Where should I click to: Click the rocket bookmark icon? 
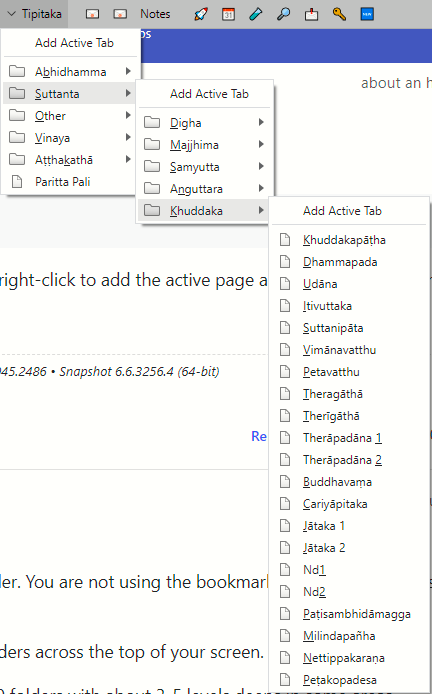pyautogui.click(x=201, y=14)
